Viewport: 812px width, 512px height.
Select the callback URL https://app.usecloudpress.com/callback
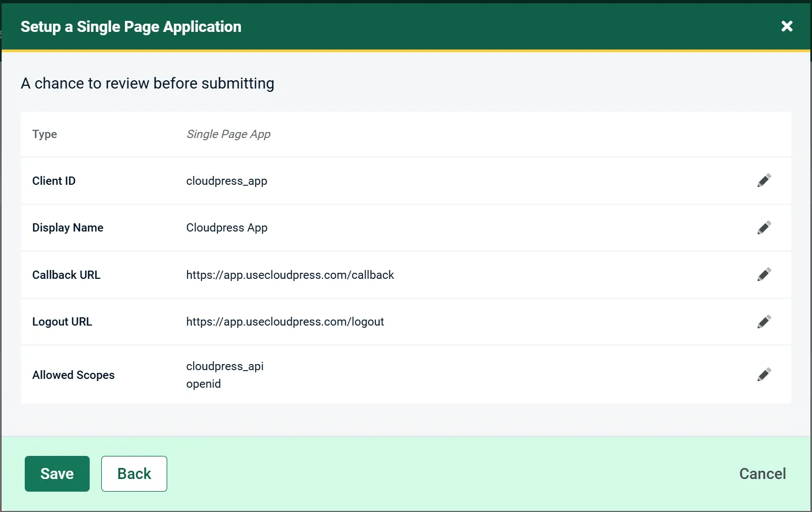tap(290, 274)
